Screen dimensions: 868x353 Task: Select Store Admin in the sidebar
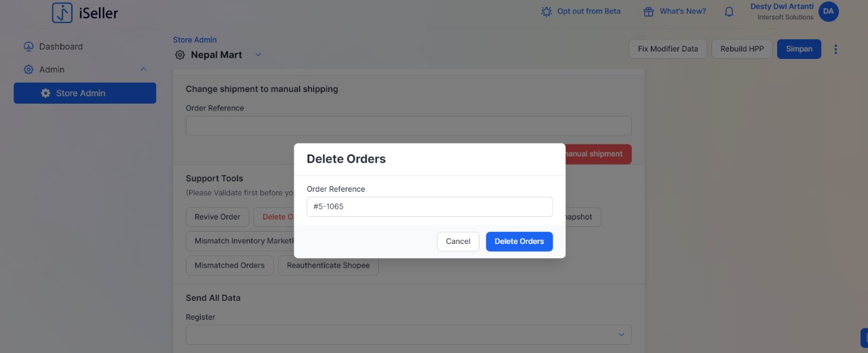pos(85,94)
